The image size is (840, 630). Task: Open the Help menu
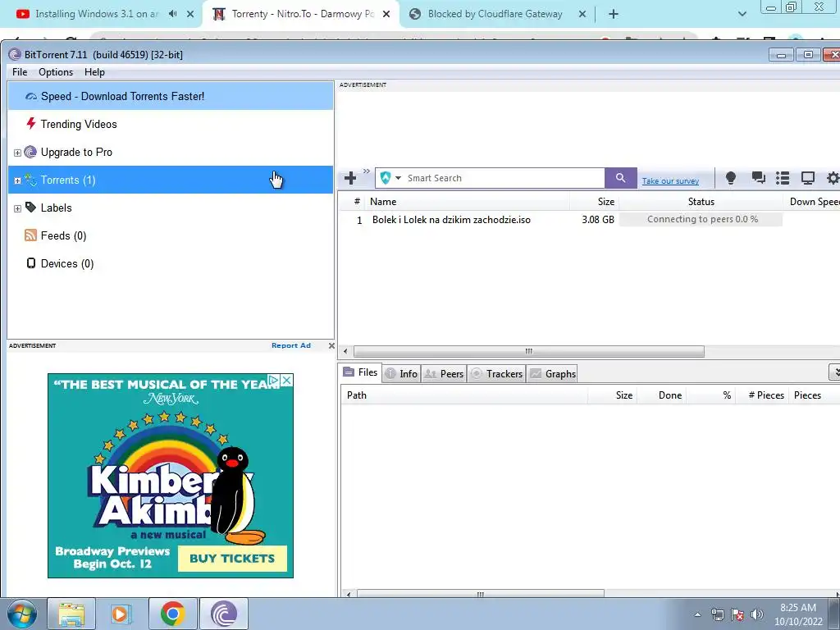click(x=94, y=72)
